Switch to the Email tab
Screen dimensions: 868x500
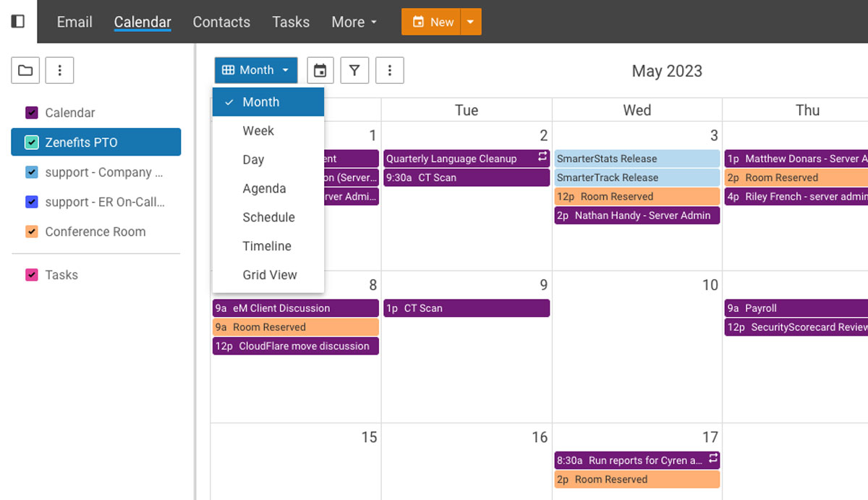tap(74, 22)
